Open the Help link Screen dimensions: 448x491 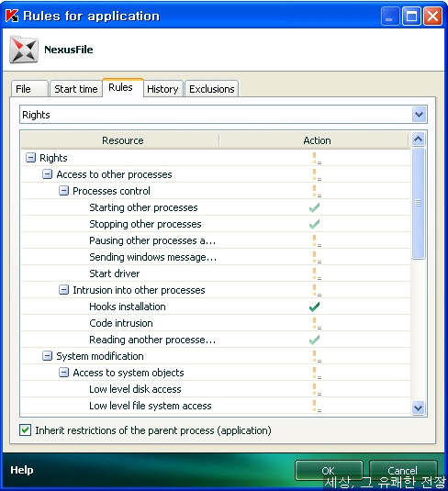(x=22, y=470)
